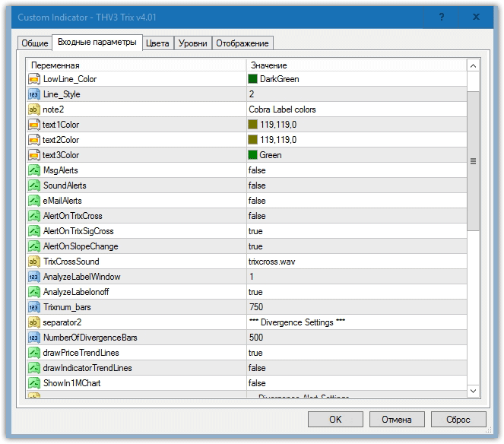Click the ShowIn1MChart boolean icon
The height and width of the screenshot is (444, 504).
34,383
